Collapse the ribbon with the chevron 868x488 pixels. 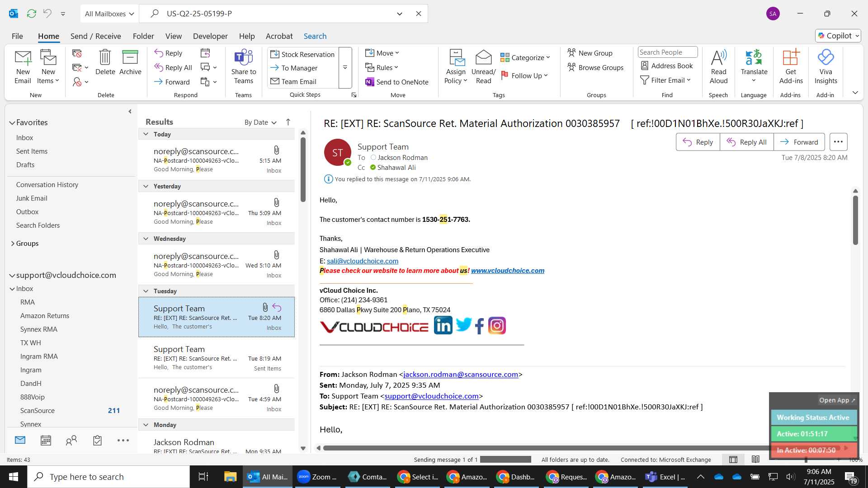(x=855, y=93)
